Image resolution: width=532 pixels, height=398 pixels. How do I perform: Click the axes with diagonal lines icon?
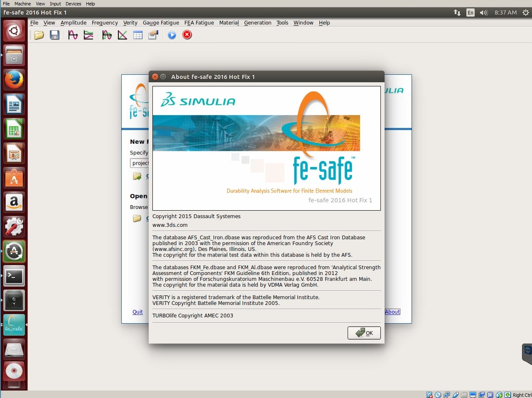(x=123, y=35)
